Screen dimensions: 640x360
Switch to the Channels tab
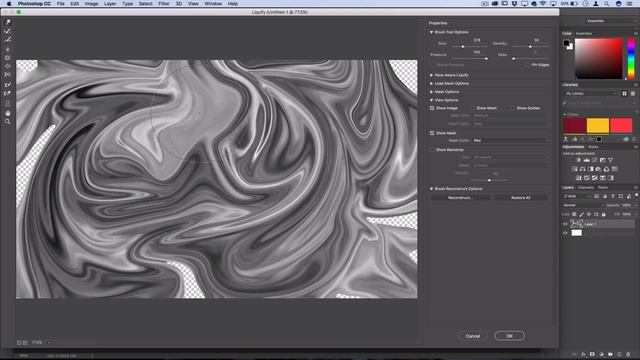point(586,187)
